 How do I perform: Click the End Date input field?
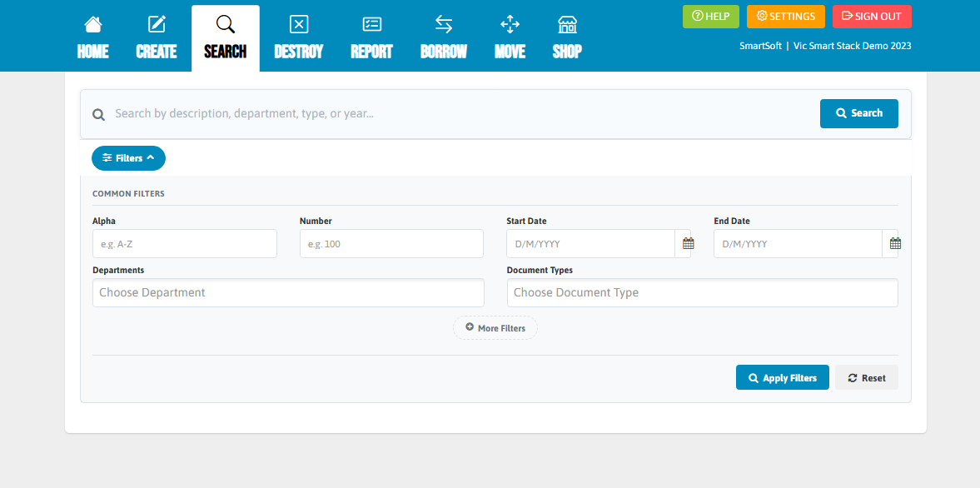pos(798,244)
